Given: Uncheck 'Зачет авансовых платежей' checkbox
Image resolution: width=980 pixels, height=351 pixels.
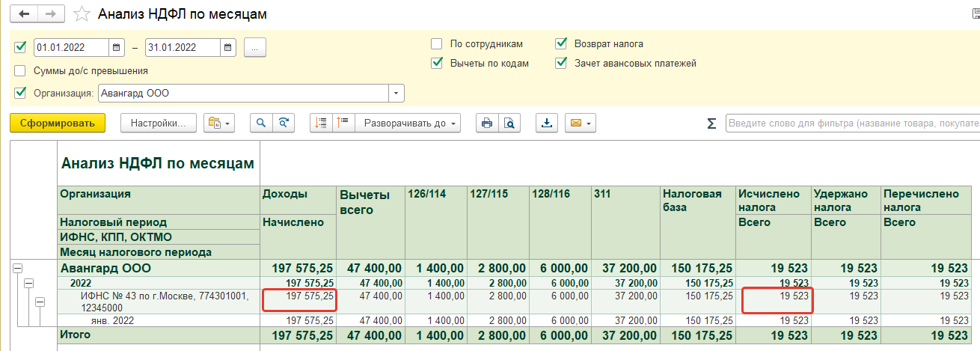Looking at the screenshot, I should tap(561, 64).
